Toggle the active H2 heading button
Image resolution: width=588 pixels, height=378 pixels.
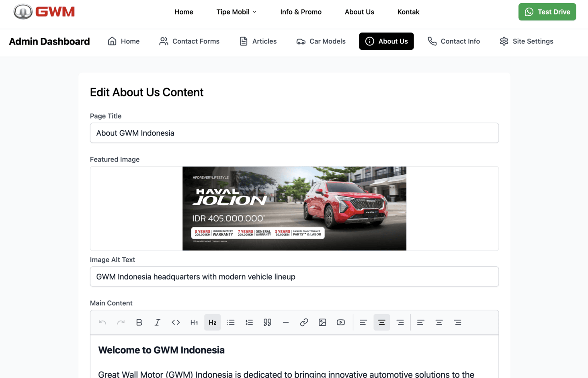tap(212, 322)
